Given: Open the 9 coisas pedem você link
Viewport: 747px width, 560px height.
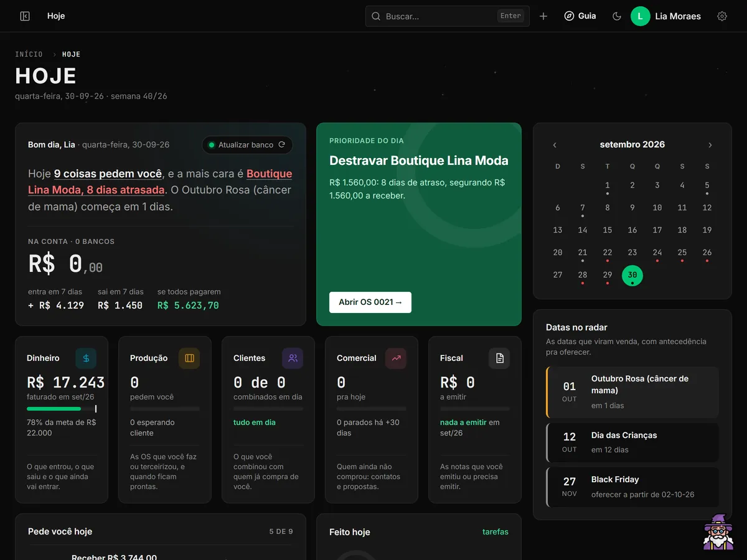Looking at the screenshot, I should [108, 174].
